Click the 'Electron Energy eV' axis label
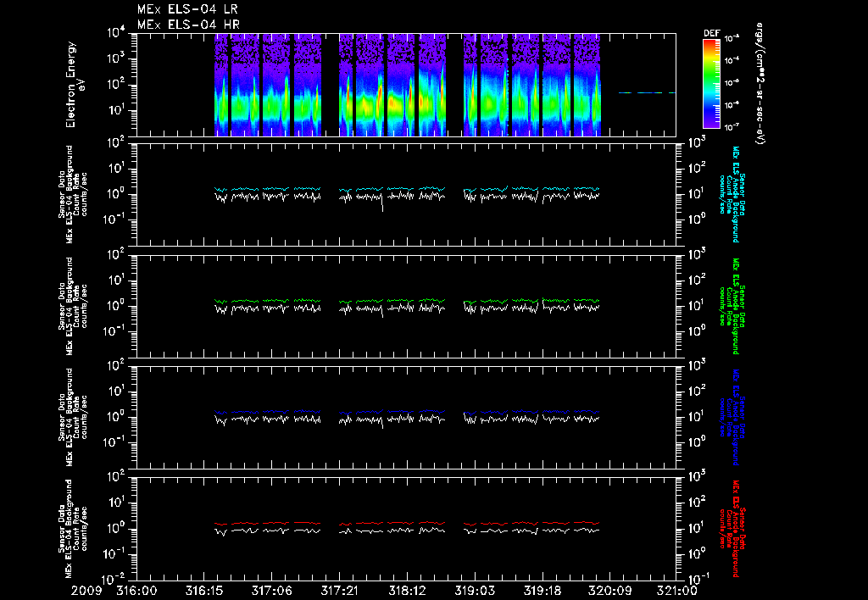This screenshot has width=868, height=600. point(75,85)
